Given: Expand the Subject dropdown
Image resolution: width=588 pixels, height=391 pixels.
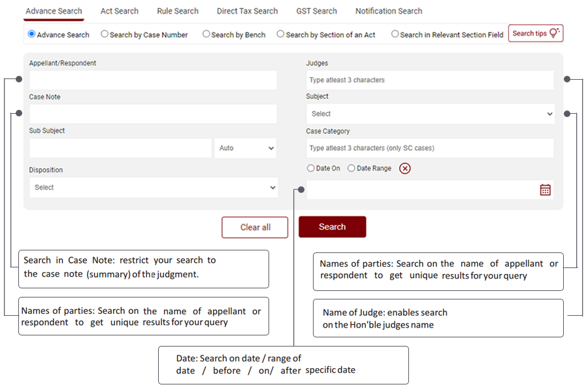Looking at the screenshot, I should pos(430,114).
